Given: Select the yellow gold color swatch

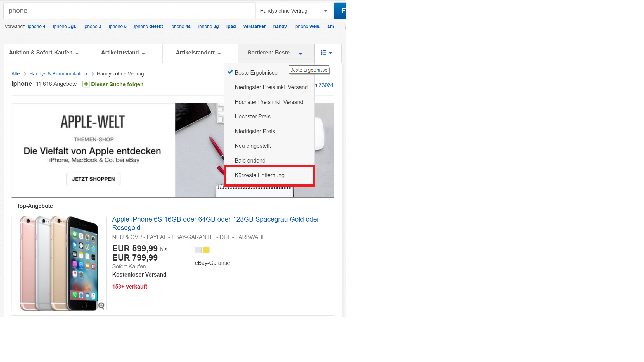Looking at the screenshot, I should pyautogui.click(x=206, y=250).
